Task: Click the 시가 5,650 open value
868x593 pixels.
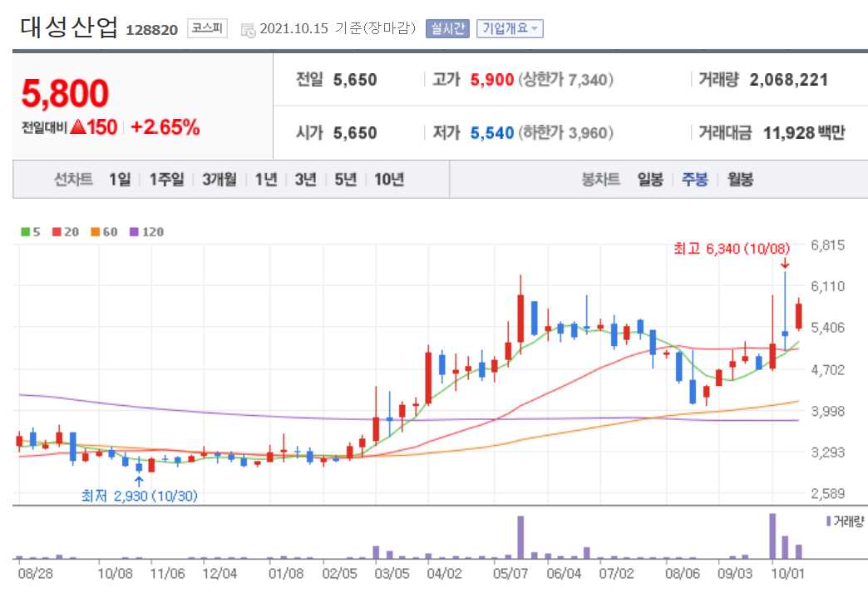Action: point(355,133)
